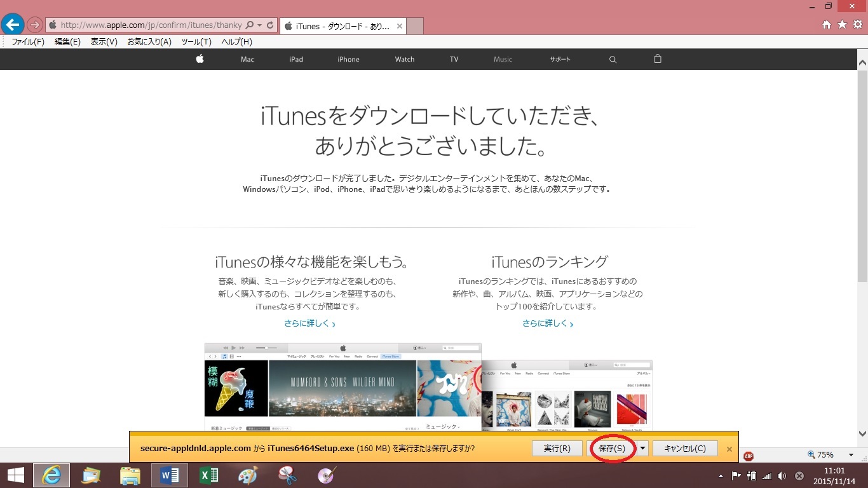Click 実行(R) in download bar
Viewport: 868px width, 488px height.
[x=557, y=448]
